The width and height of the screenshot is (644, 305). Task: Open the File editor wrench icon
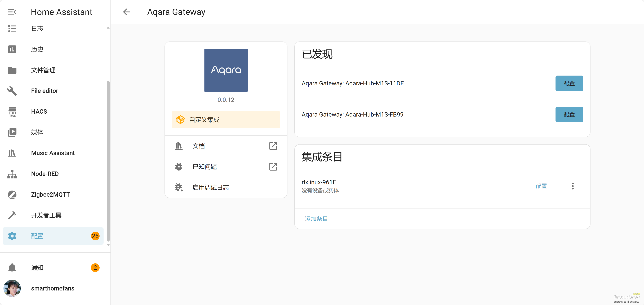coord(12,91)
